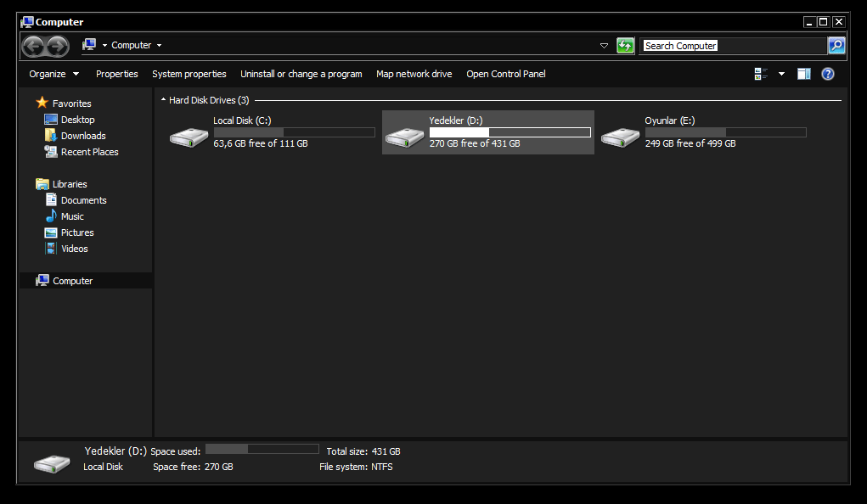Click the Recent Places icon
The height and width of the screenshot is (504, 867).
pyautogui.click(x=51, y=151)
